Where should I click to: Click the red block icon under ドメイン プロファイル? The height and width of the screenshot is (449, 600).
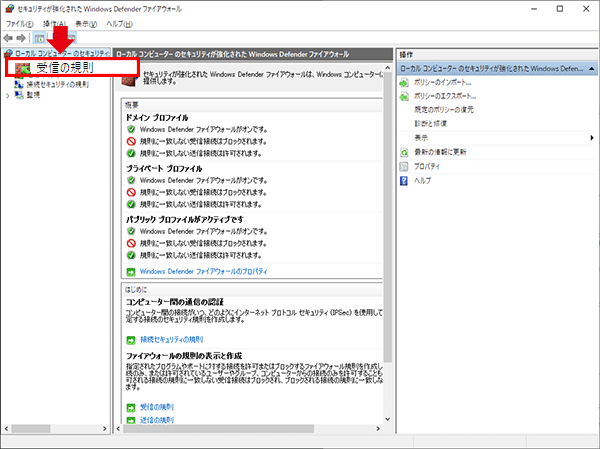131,141
